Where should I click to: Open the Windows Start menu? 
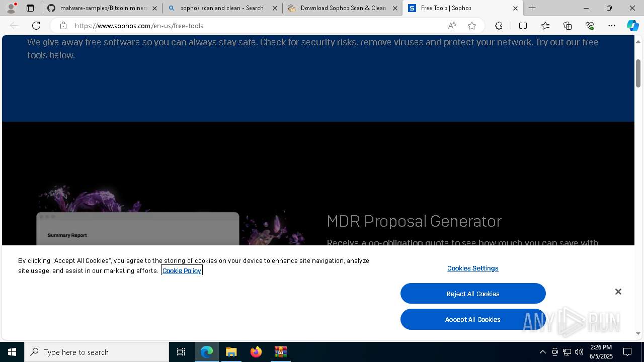coord(12,352)
